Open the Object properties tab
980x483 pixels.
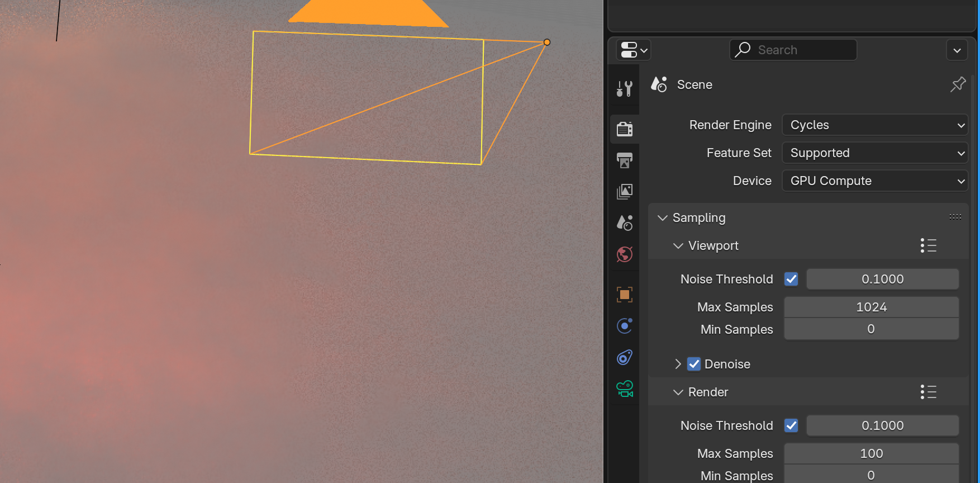(x=625, y=295)
